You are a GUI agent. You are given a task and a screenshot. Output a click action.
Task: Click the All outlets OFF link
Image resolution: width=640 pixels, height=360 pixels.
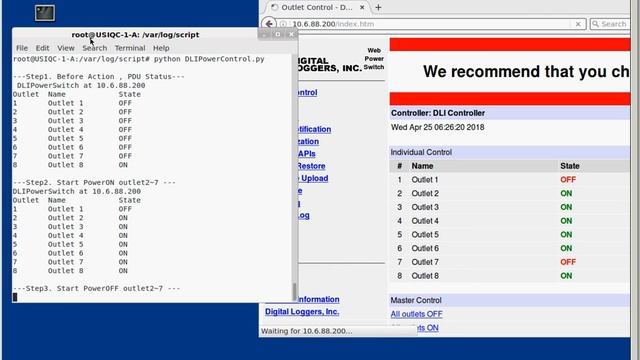tap(416, 314)
